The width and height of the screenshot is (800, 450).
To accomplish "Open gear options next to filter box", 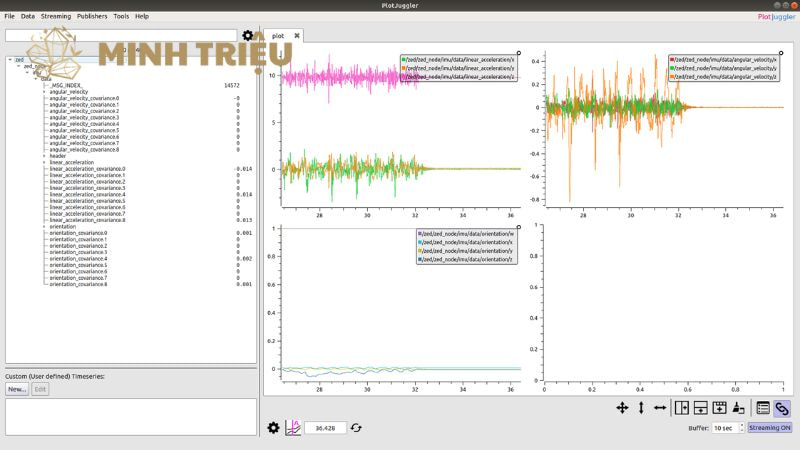I will pyautogui.click(x=247, y=35).
